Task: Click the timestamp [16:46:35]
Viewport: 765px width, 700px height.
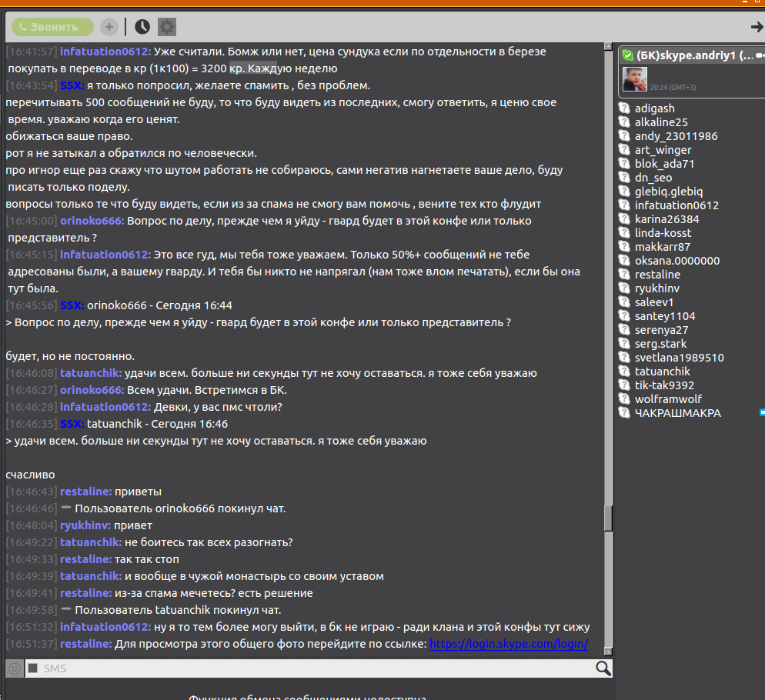Action: coord(32,424)
